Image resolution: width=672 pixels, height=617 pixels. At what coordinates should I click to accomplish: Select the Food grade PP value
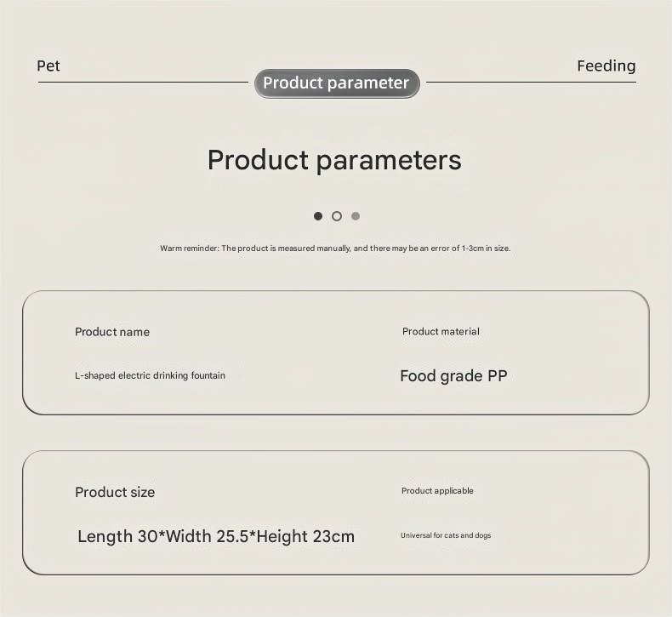click(453, 376)
